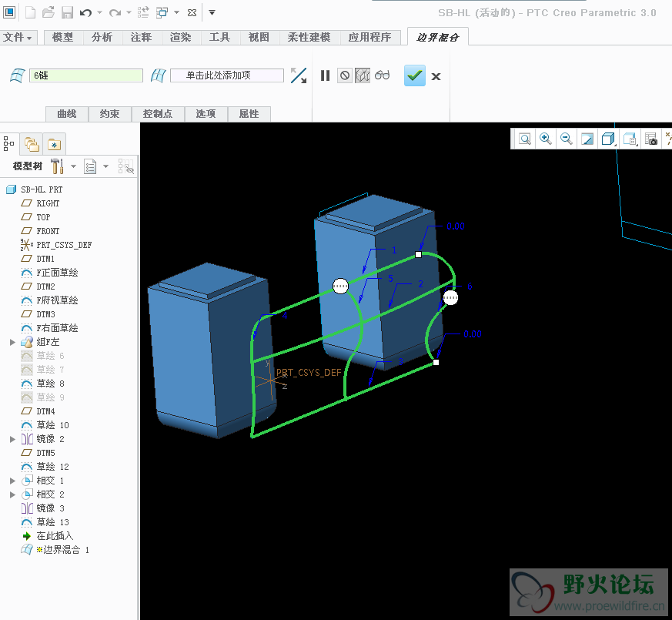Viewport: 672px width, 620px height.
Task: Click the first direction curves icon
Action: (18, 75)
